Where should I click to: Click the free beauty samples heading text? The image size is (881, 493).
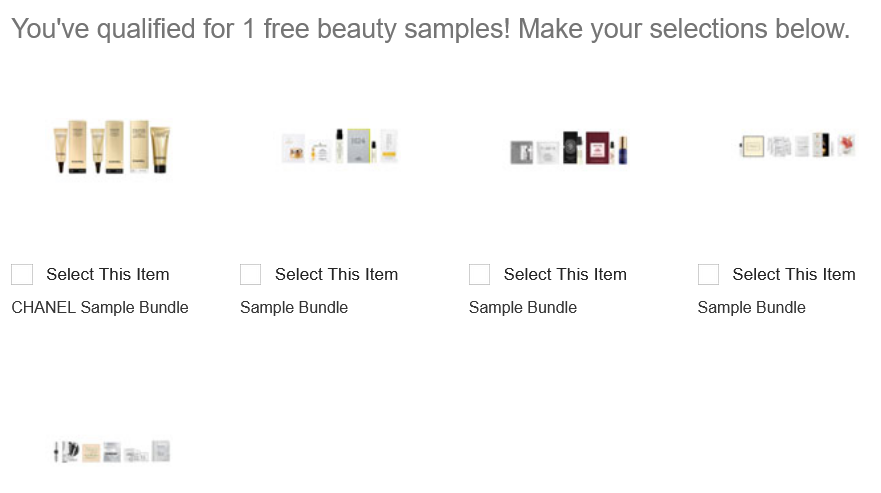pyautogui.click(x=430, y=29)
